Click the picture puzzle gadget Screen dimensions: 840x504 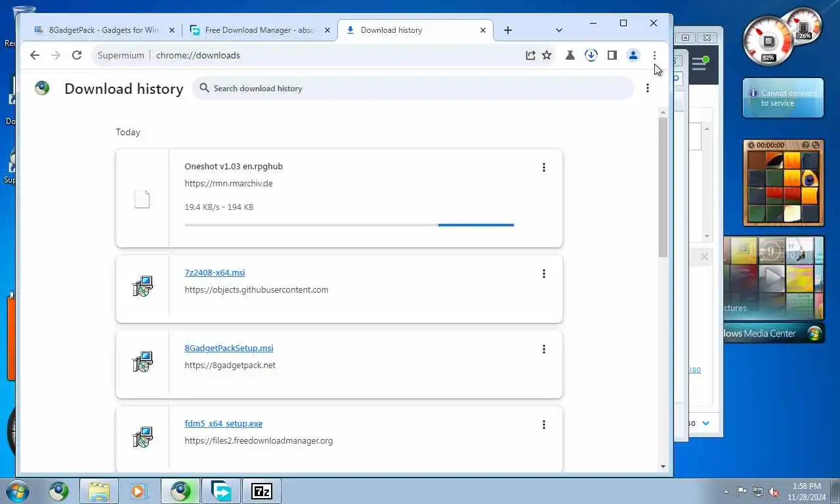[x=784, y=182]
